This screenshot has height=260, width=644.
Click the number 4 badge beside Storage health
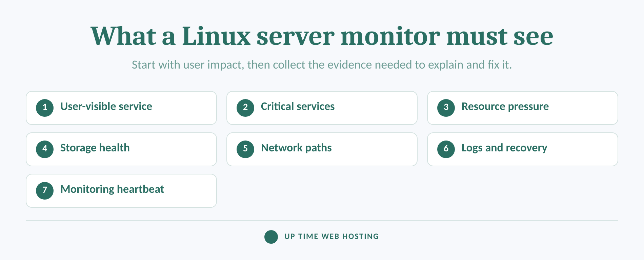point(45,149)
